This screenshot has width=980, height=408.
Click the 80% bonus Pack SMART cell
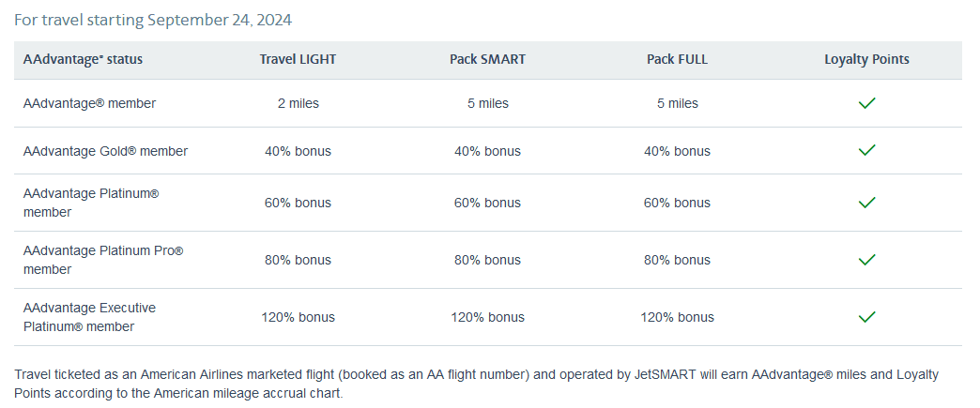[487, 260]
